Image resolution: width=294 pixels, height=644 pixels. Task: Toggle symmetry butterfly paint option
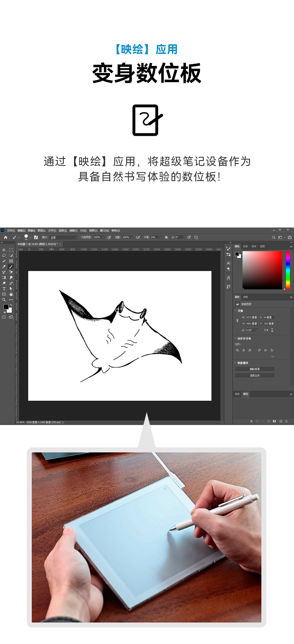[x=196, y=237]
